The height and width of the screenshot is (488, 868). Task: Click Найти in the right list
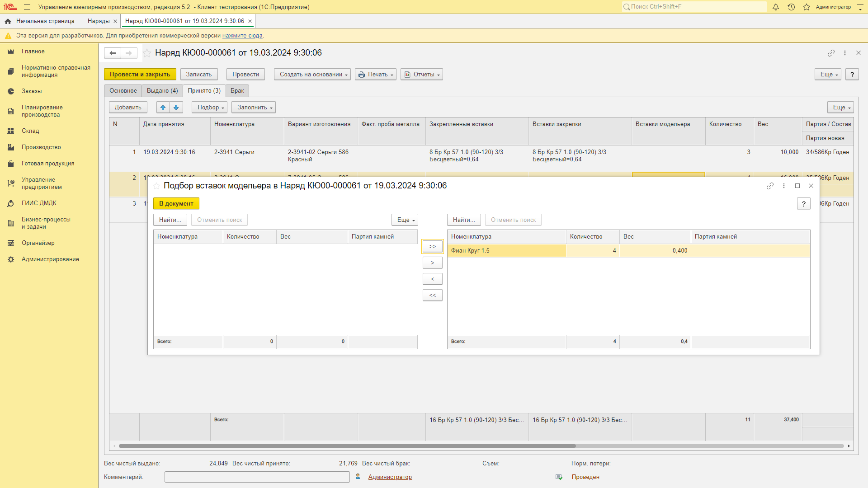pos(464,220)
